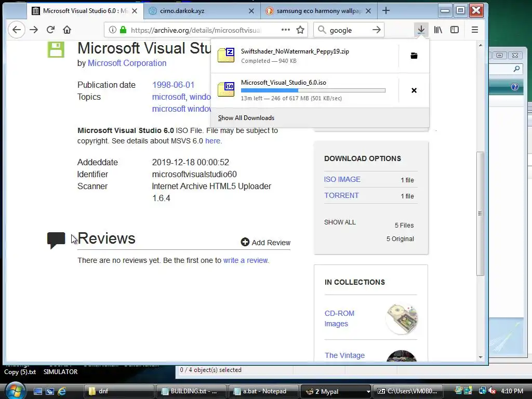The image size is (532, 399).
Task: Open the browser hamburger menu
Action: click(475, 30)
